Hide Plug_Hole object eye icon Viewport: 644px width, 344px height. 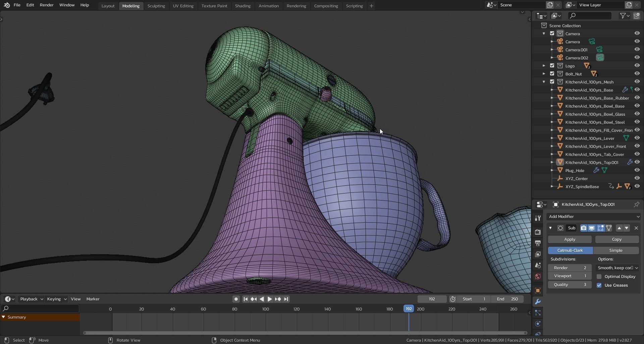637,170
